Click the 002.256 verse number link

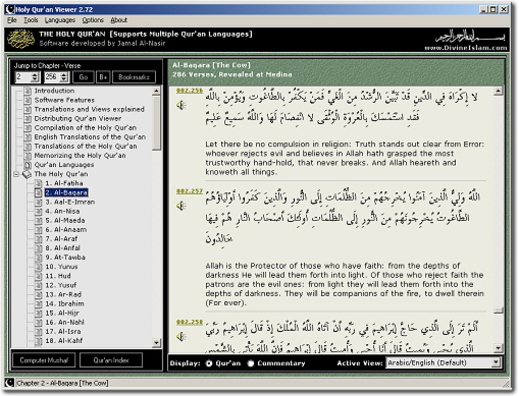[x=189, y=91]
